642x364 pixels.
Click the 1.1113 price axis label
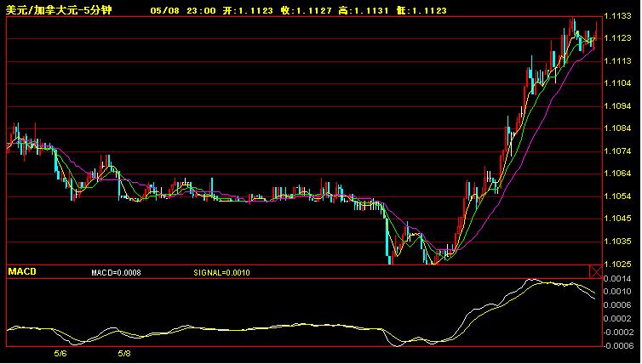618,61
